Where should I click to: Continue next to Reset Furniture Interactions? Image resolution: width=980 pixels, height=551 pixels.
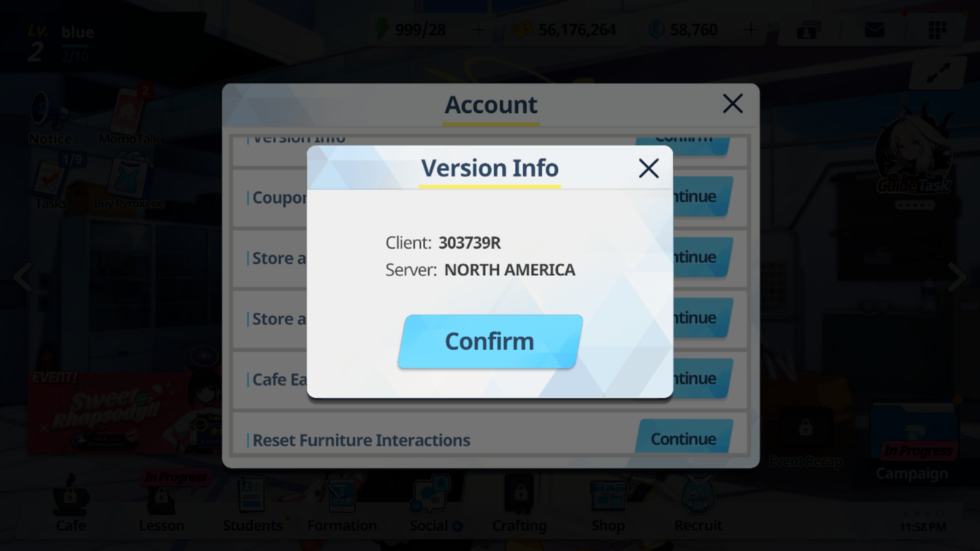(x=684, y=438)
